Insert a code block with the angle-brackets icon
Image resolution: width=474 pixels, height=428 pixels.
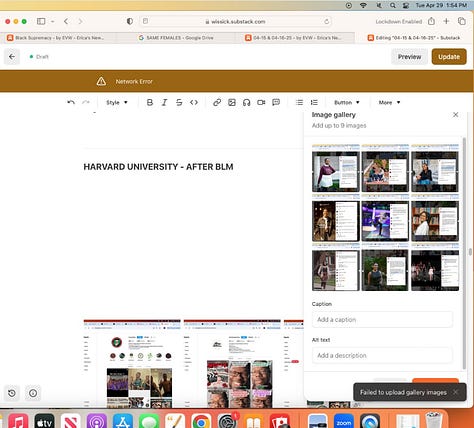click(194, 102)
